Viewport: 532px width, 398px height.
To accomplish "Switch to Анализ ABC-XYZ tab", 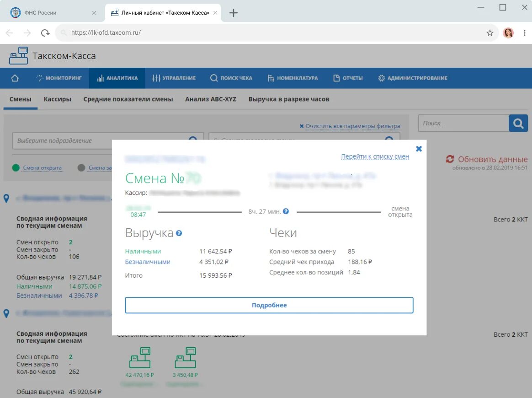I will point(211,99).
